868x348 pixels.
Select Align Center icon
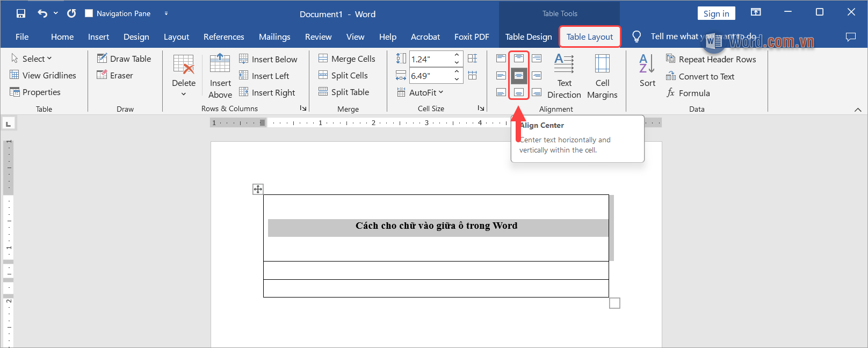click(x=519, y=76)
